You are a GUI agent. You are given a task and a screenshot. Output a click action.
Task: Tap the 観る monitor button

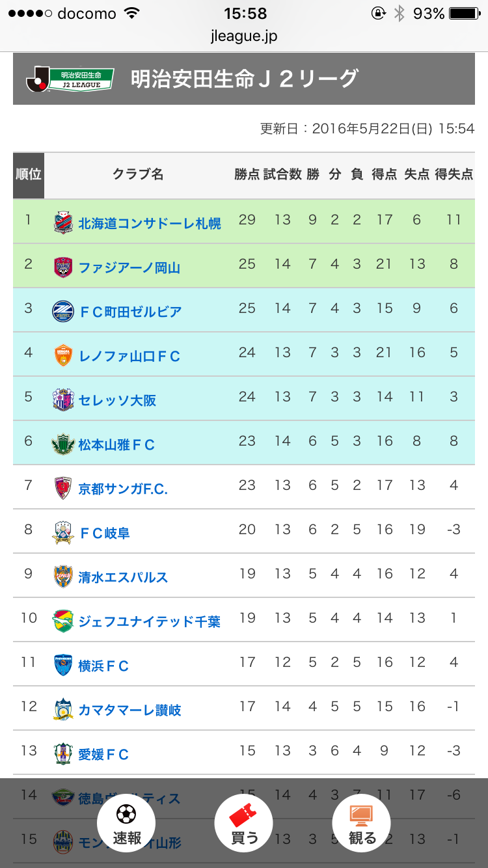tap(362, 824)
